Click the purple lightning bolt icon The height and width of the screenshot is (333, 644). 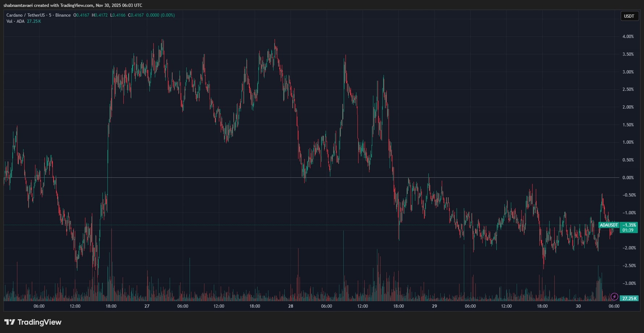pyautogui.click(x=614, y=297)
